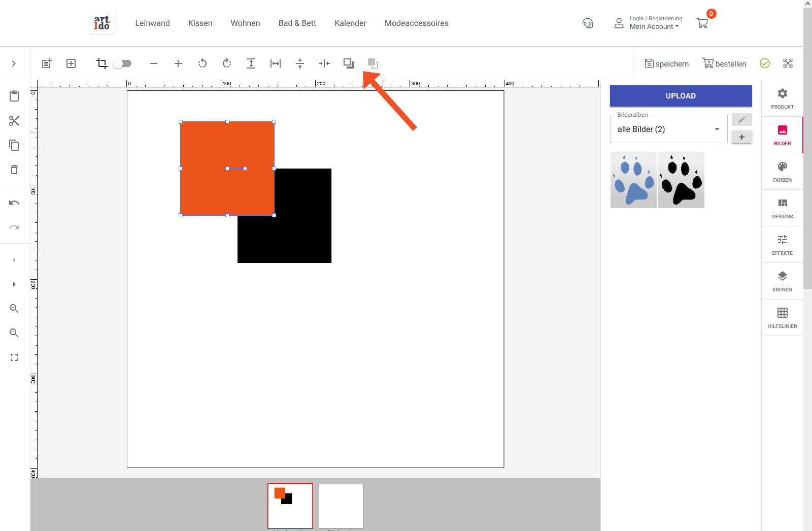Click the edit album pencil button
Screen dimensions: 812x531
pos(741,120)
